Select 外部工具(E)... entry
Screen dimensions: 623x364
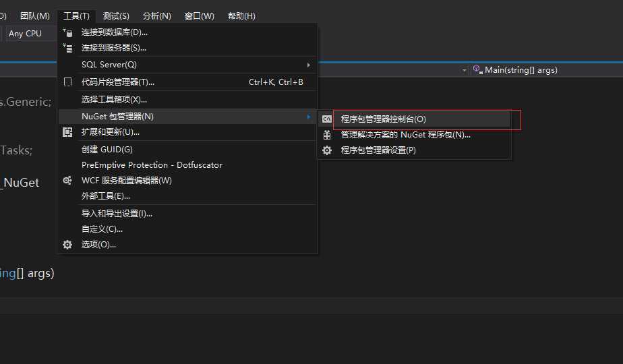click(187, 196)
